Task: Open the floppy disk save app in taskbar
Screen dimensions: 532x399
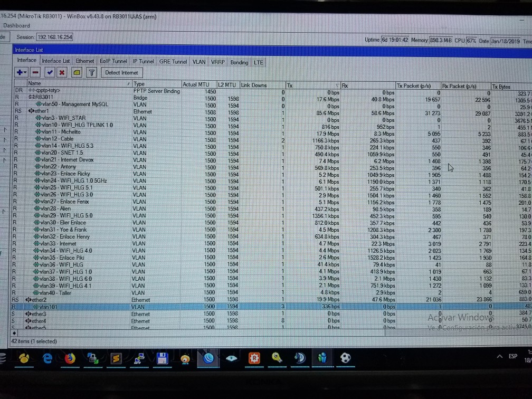Action: [x=162, y=358]
